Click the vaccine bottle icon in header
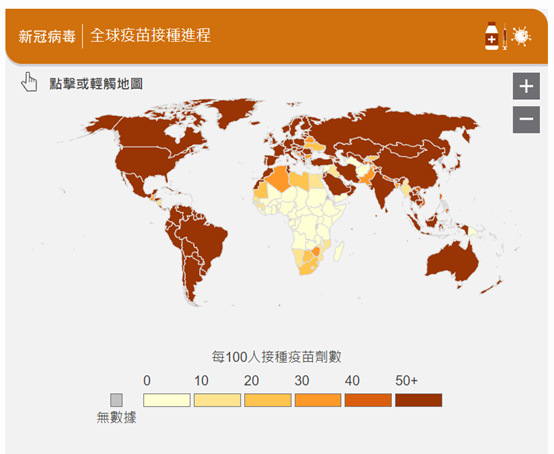The image size is (554, 454). pyautogui.click(x=491, y=36)
